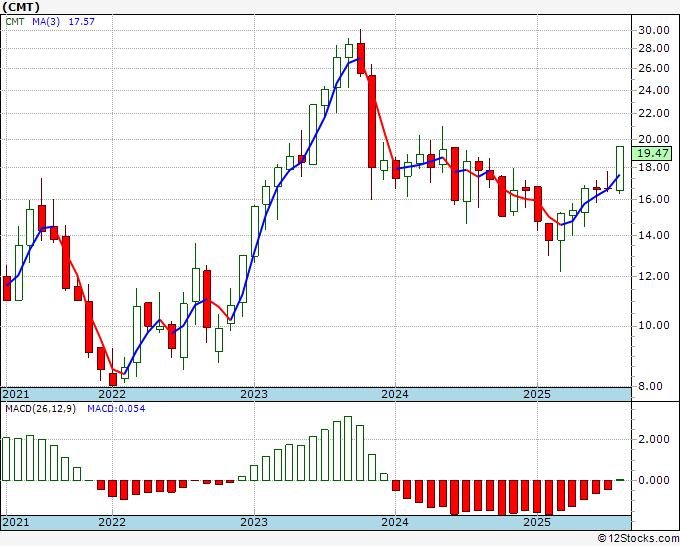The image size is (680, 546).
Task: Click 2025 on the price chart timeline
Action: coord(537,394)
